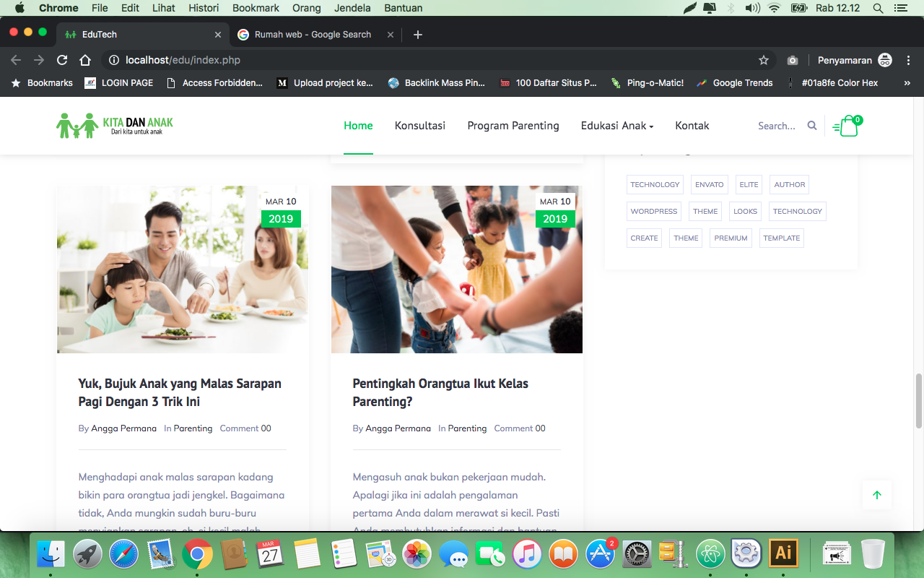924x578 pixels.
Task: Click the Chrome reload page icon
Action: click(x=62, y=60)
